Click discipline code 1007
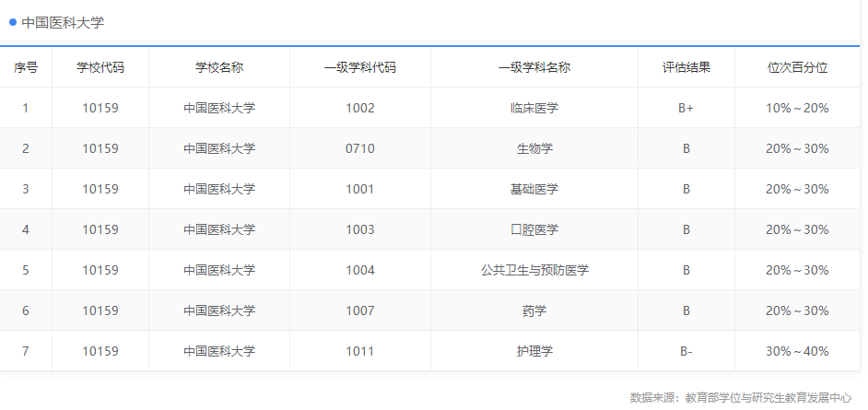This screenshot has height=410, width=868. tap(360, 310)
